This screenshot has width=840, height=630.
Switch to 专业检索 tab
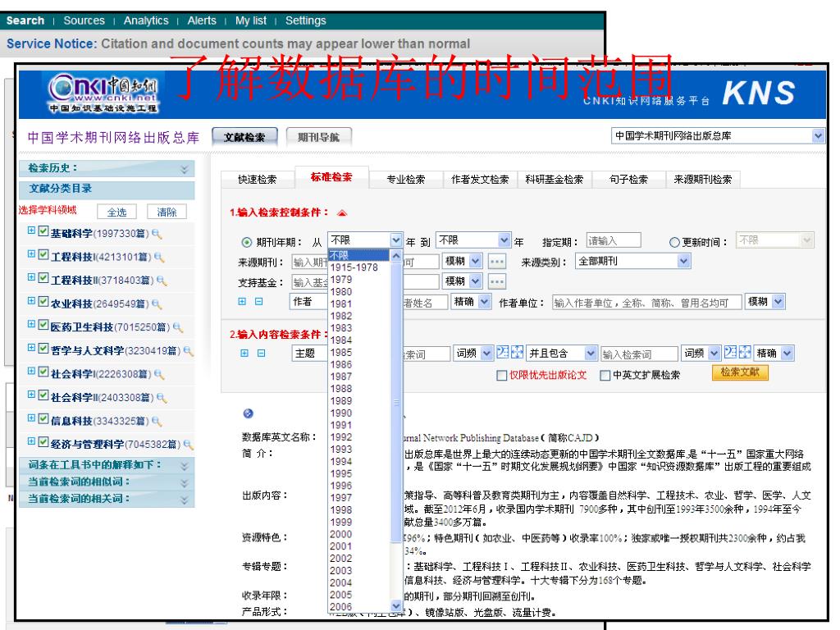(406, 180)
